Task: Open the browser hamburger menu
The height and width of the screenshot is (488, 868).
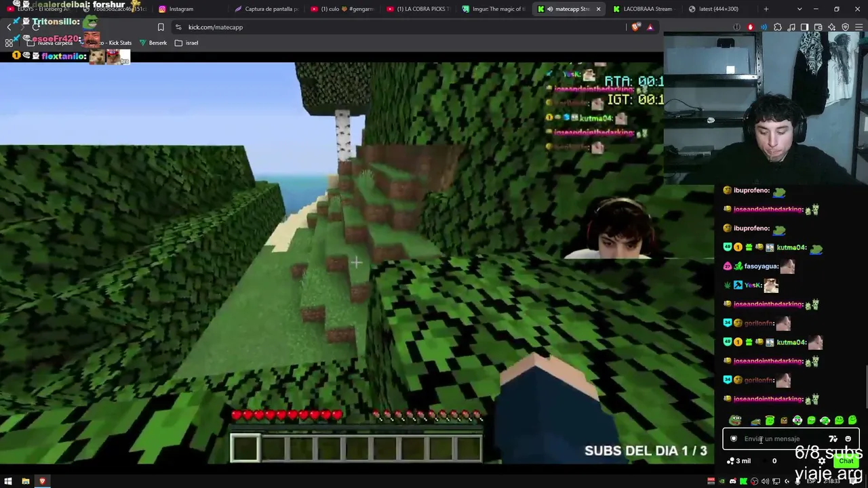Action: [859, 27]
